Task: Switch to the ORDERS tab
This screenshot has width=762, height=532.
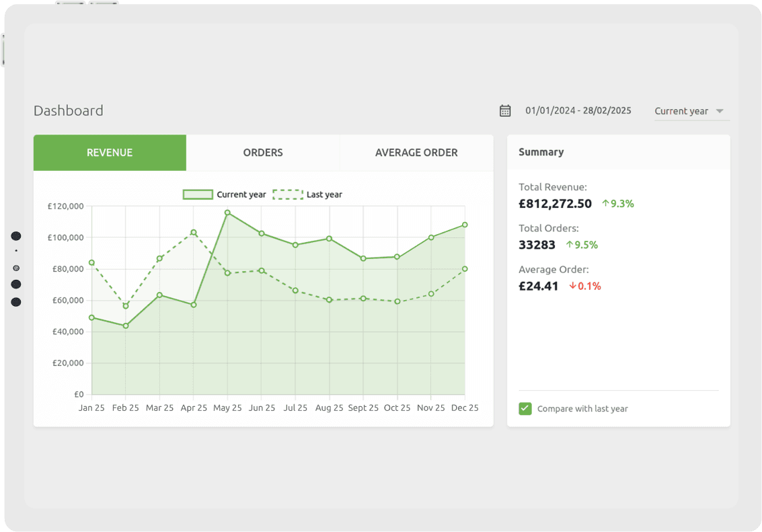Action: coord(263,153)
